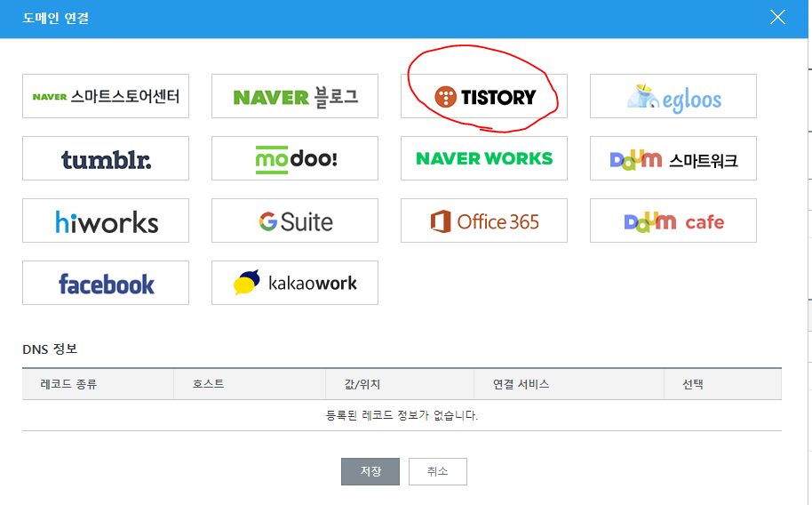Pick the Daum cafe service tile

pos(673,220)
